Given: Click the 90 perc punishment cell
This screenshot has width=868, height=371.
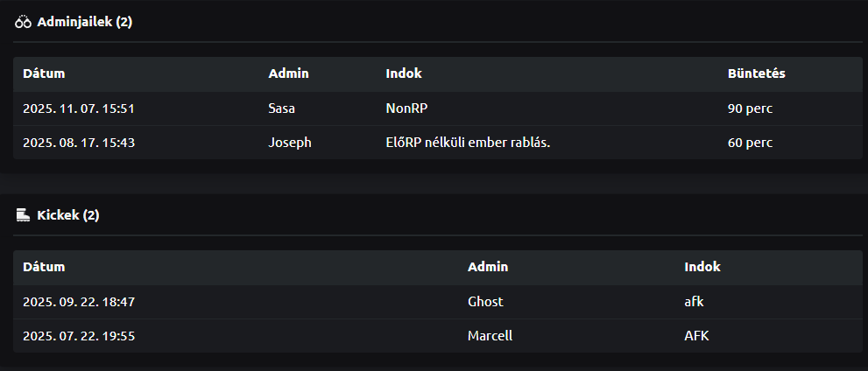Looking at the screenshot, I should coord(750,108).
